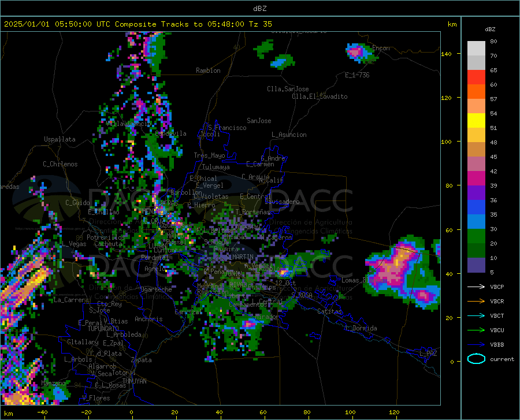Click the 'S_ROSA' map label
Viewport: 520px width, 420px height.
(302, 295)
